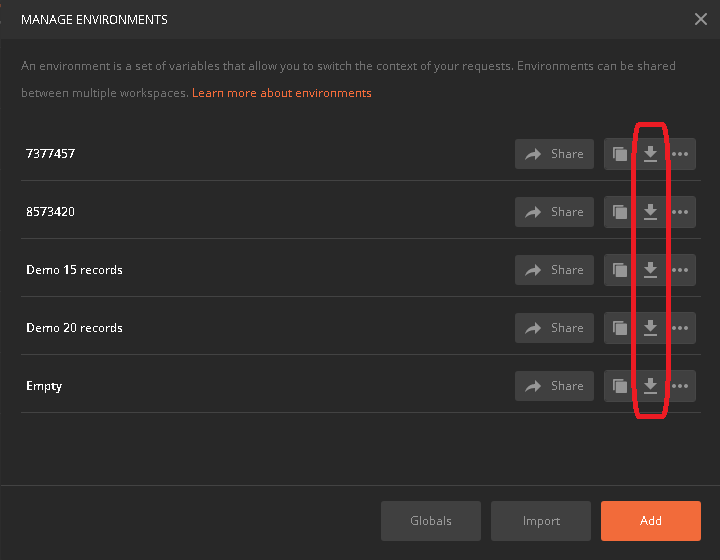Open the Empty environment entry
The image size is (720, 560).
[x=44, y=386]
